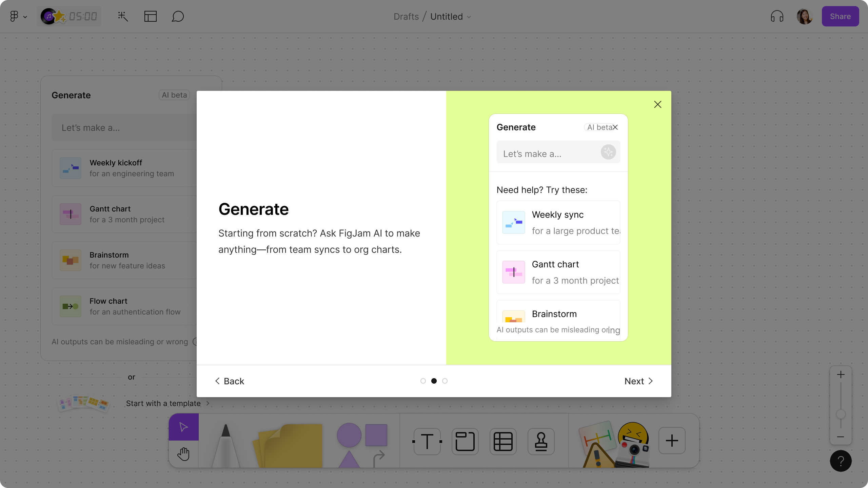Open the Figma main menu
This screenshot has width=868, height=488.
pyautogui.click(x=18, y=16)
